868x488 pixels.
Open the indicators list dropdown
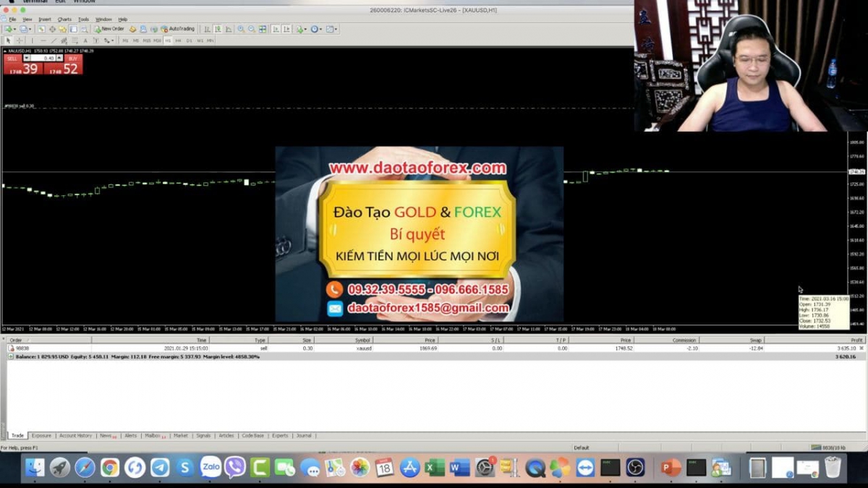point(302,29)
